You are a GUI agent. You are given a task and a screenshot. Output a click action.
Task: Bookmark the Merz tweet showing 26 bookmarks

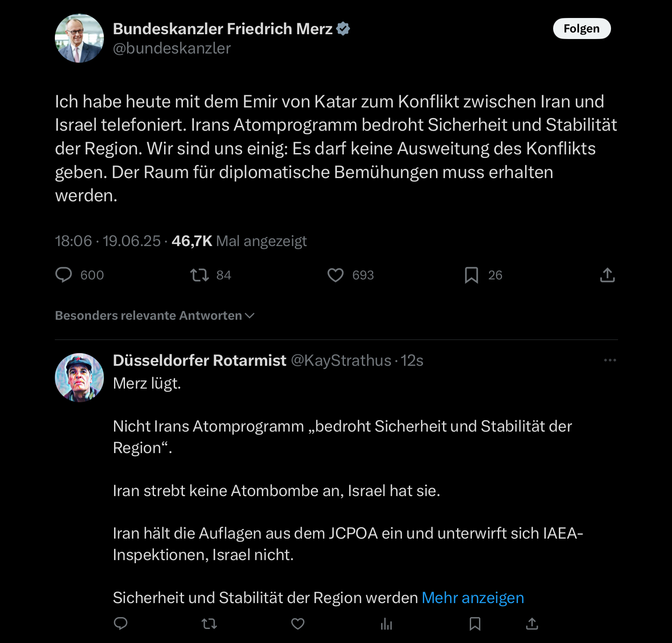click(472, 275)
